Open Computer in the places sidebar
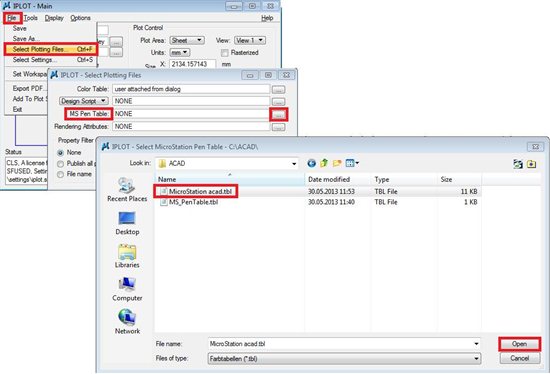Image resolution: width=550 pixels, height=374 pixels. pos(127,289)
